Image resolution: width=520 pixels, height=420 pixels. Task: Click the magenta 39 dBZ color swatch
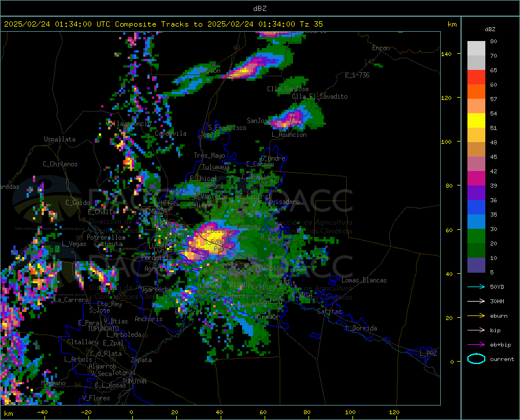[x=476, y=179]
